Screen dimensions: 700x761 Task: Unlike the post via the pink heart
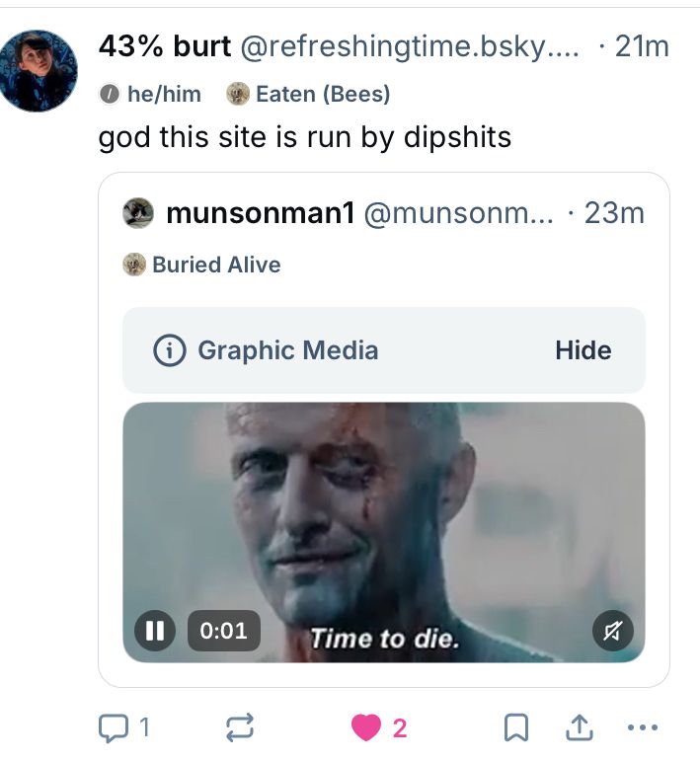tap(365, 728)
